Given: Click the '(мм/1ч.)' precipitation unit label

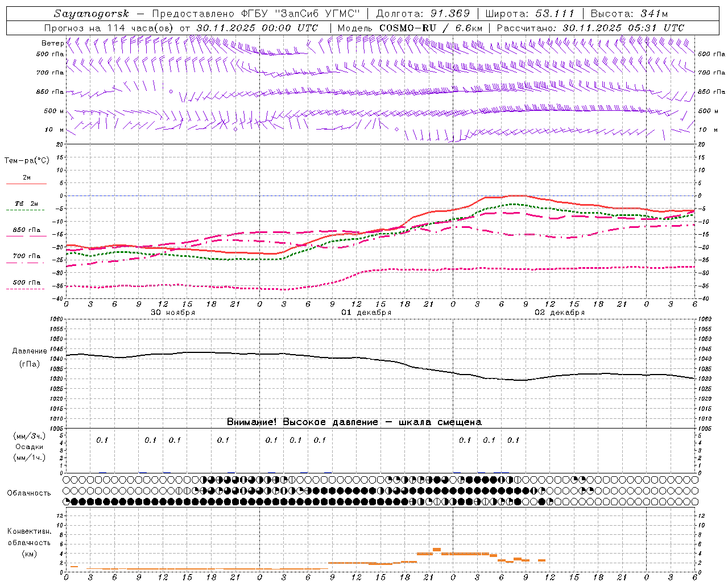Looking at the screenshot, I should click(x=30, y=458).
